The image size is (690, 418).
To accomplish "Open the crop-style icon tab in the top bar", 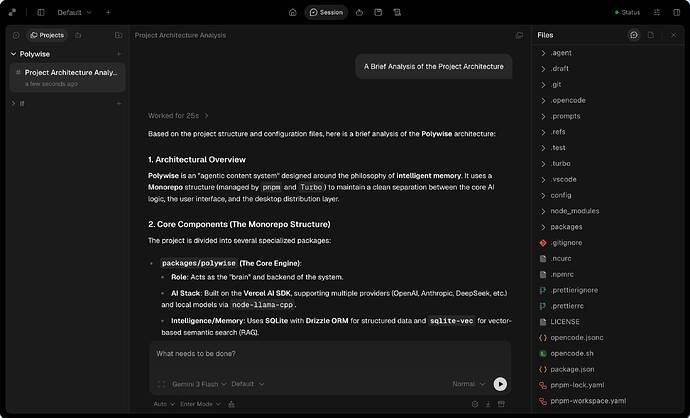I will coord(397,12).
